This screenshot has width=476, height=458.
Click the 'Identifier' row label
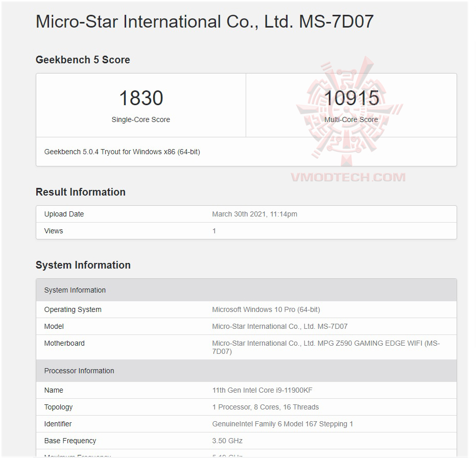pyautogui.click(x=58, y=424)
